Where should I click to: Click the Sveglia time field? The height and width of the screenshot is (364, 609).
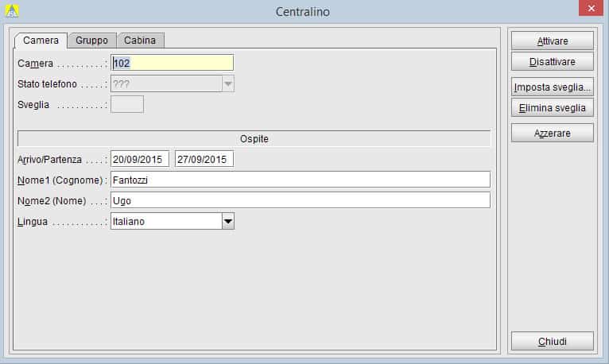tap(127, 104)
